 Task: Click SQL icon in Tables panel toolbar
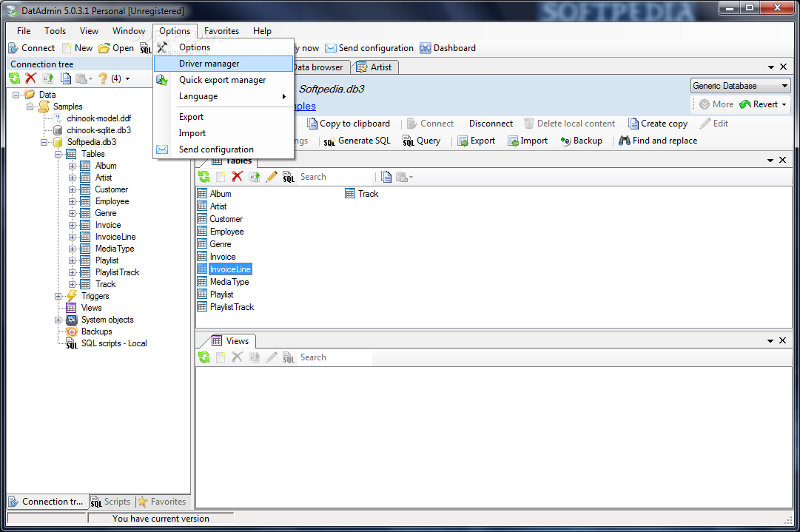pos(289,177)
